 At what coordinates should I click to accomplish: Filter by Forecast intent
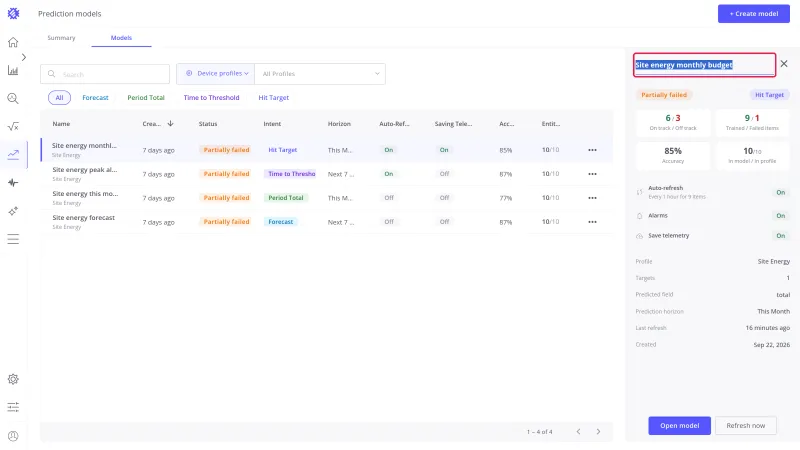95,97
